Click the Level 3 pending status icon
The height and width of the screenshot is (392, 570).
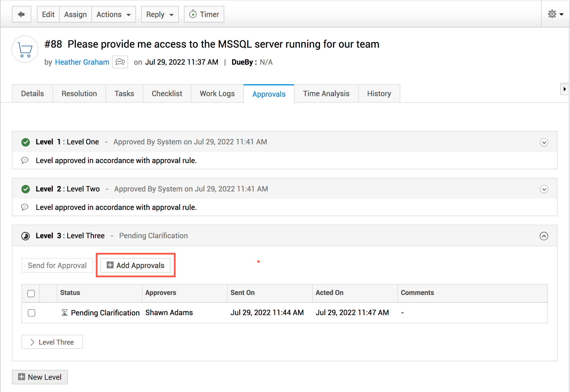(x=26, y=236)
